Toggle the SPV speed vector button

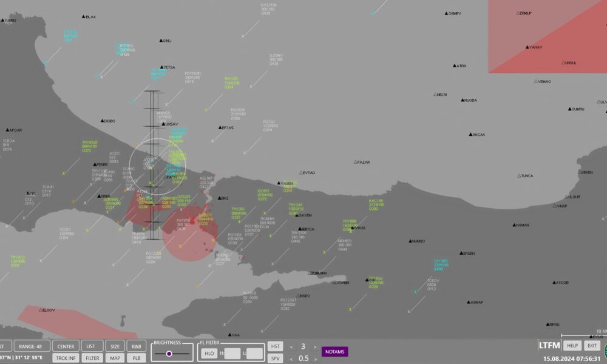276,358
